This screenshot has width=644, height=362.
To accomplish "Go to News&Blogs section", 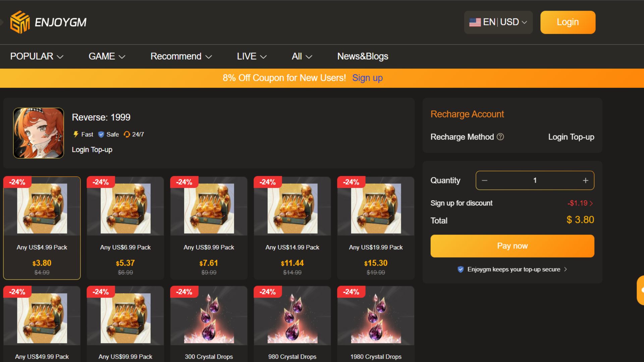I will pyautogui.click(x=363, y=56).
